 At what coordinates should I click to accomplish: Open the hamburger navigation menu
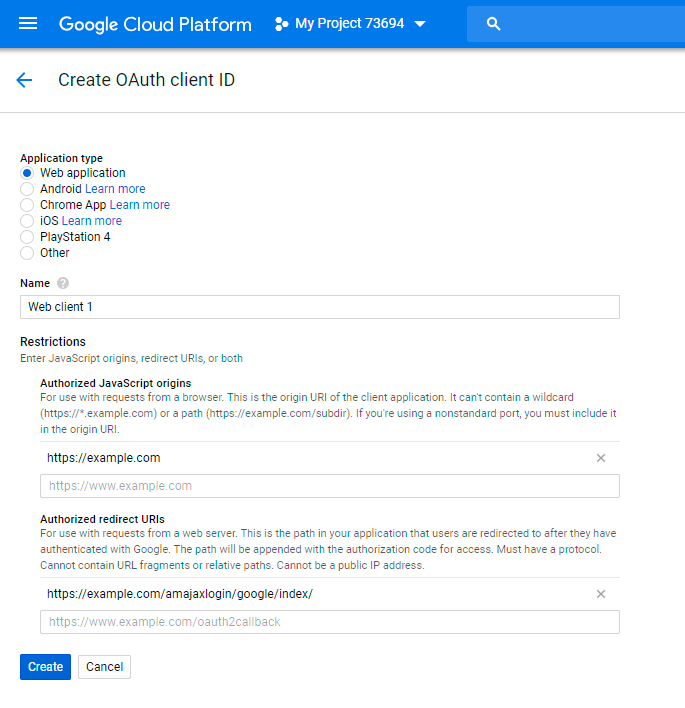pyautogui.click(x=28, y=23)
